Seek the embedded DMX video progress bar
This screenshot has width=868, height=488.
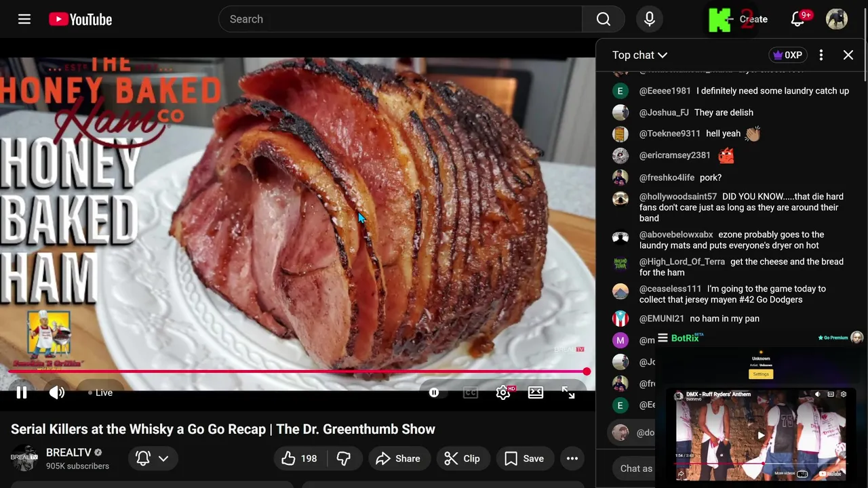tap(761, 464)
